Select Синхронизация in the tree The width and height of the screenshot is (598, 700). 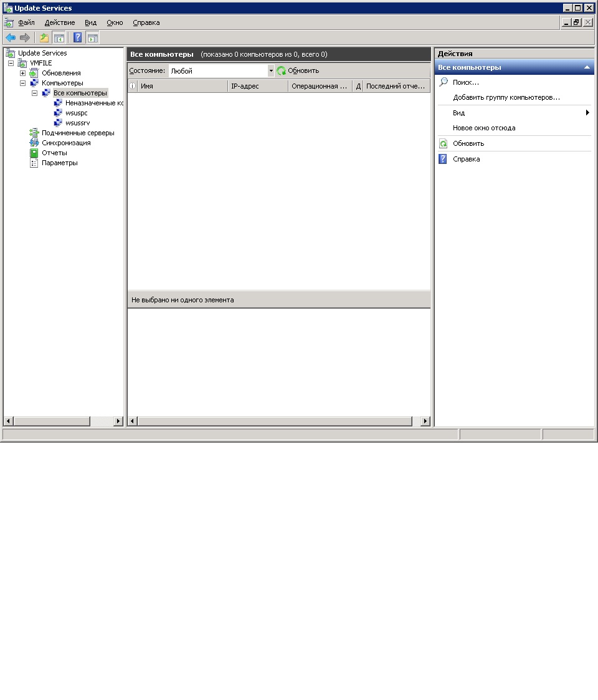tap(66, 143)
